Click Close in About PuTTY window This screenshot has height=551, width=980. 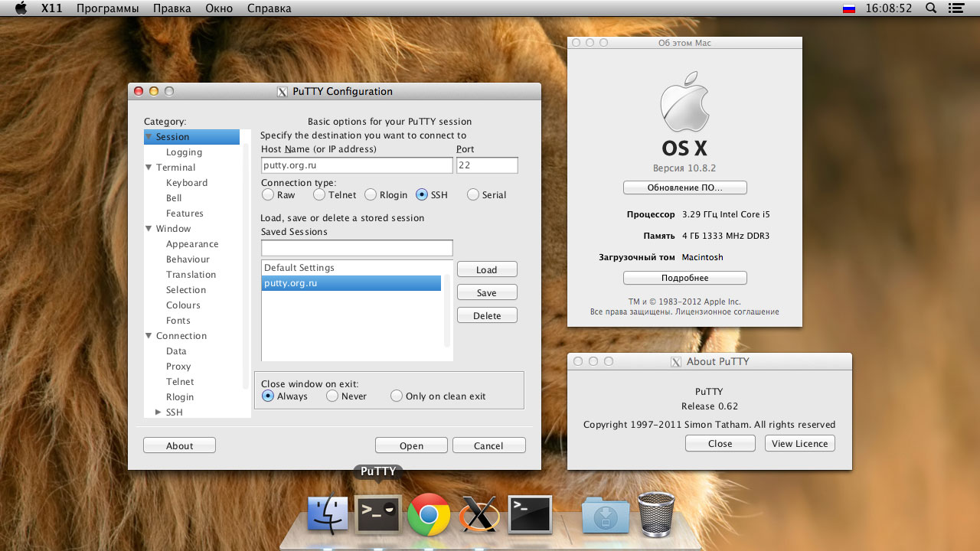[720, 443]
